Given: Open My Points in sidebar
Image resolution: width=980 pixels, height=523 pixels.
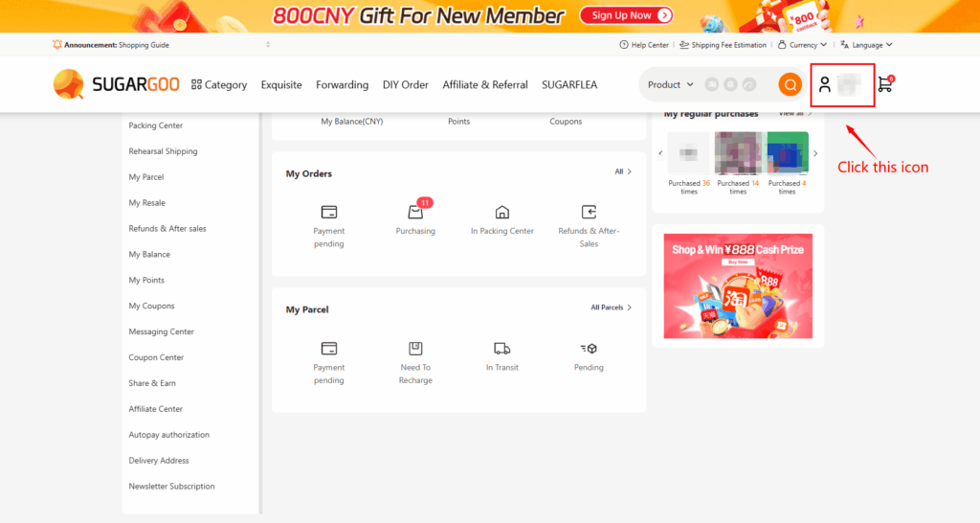Looking at the screenshot, I should click(146, 281).
